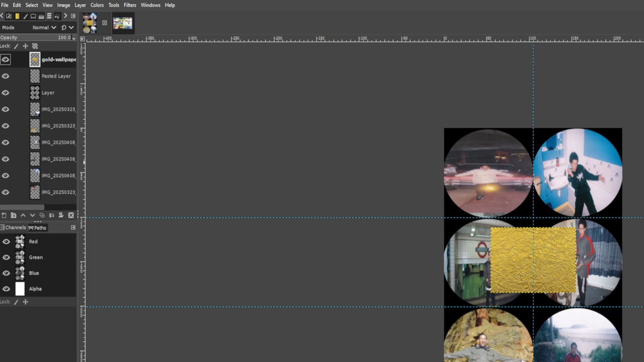Screen dimensions: 644x362
Task: Switch to the Channels tab
Action: [x=13, y=228]
